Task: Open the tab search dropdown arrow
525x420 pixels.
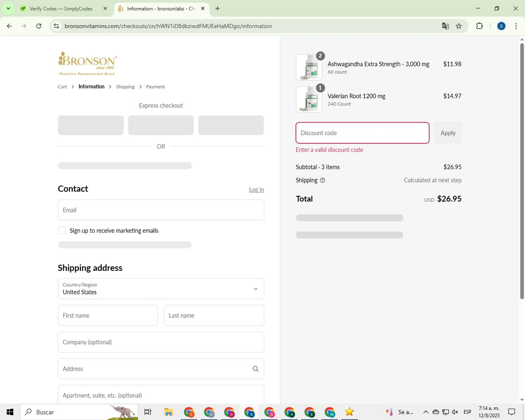Action: [x=8, y=8]
